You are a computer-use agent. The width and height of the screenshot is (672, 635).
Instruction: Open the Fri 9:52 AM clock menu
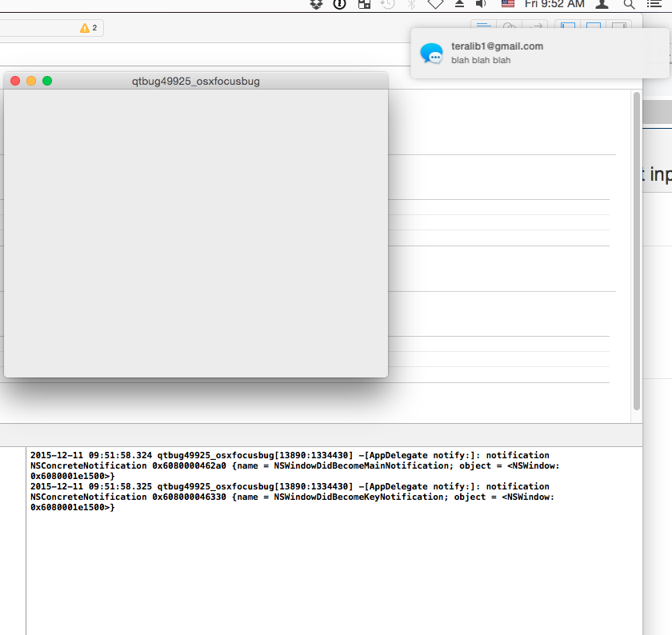554,4
